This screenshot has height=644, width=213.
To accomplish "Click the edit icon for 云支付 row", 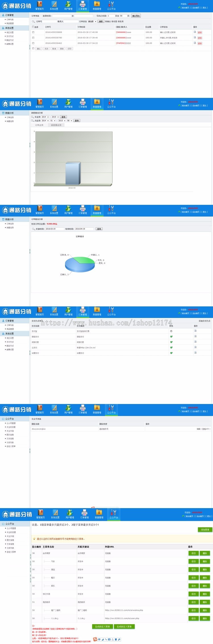I will pyautogui.click(x=195, y=347).
